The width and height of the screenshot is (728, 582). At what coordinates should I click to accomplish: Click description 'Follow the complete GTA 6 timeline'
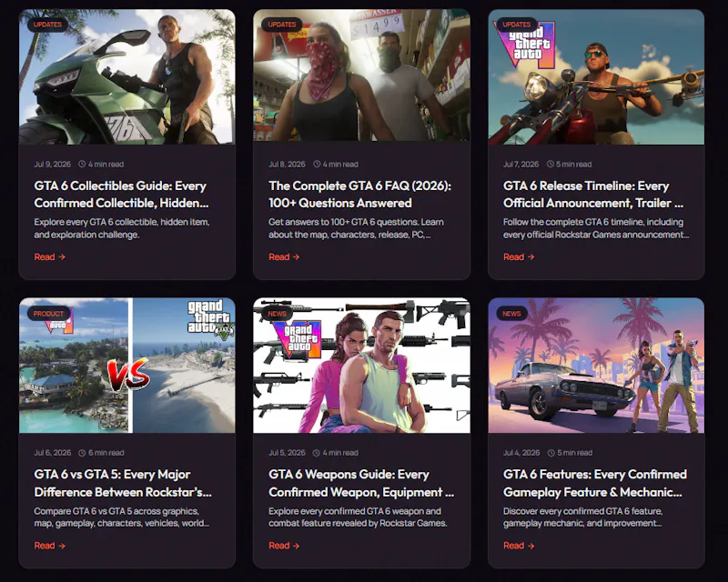596,228
